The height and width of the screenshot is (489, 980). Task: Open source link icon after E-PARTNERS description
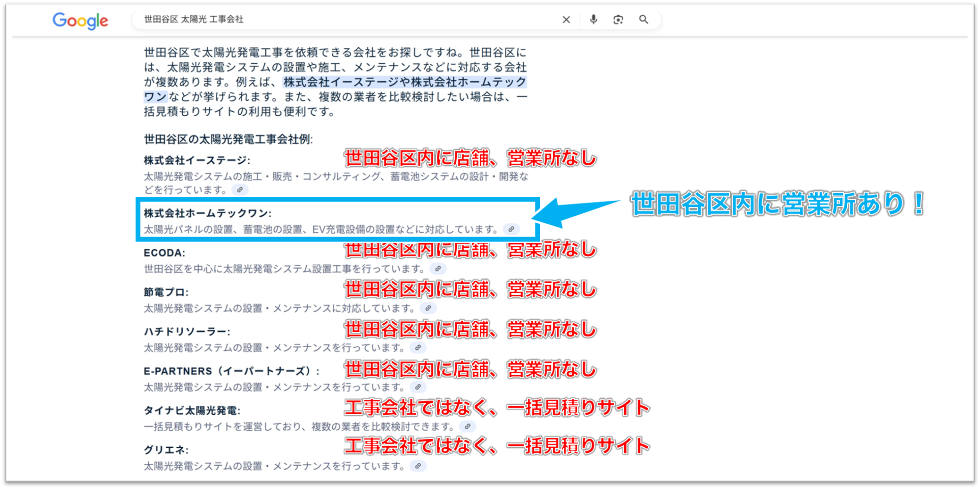pyautogui.click(x=418, y=387)
